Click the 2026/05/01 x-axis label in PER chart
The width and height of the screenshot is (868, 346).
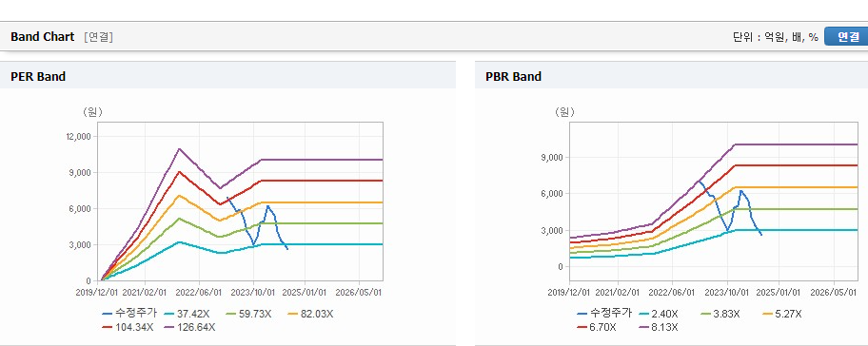point(359,292)
